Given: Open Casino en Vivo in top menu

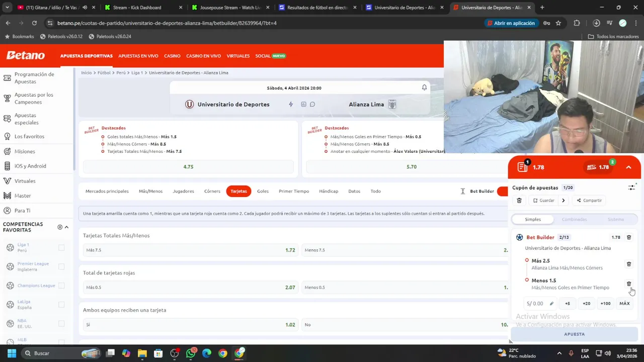Looking at the screenshot, I should 203,56.
